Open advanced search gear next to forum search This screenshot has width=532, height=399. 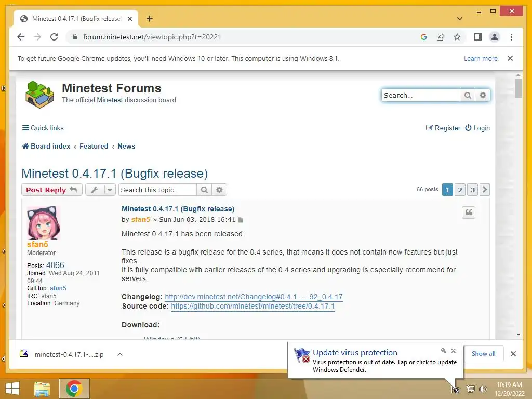click(483, 96)
